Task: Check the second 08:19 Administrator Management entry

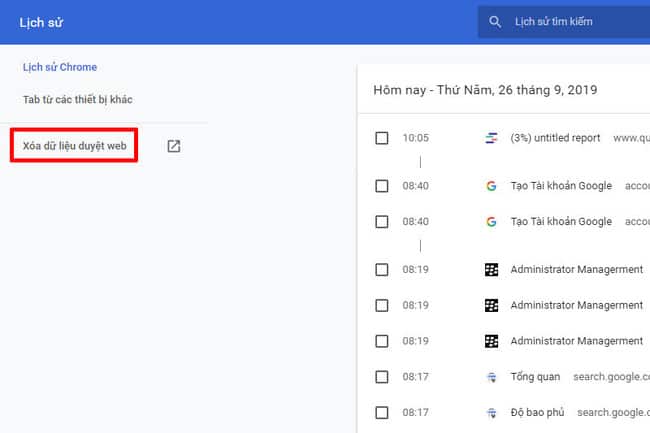Action: (x=382, y=305)
